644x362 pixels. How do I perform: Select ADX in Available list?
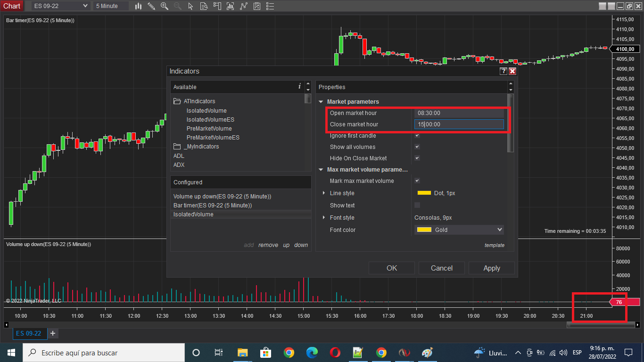coord(179,165)
